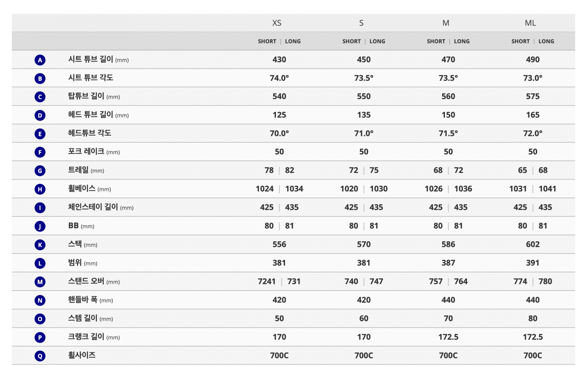Click the XS short wheelbase value 1024

[265, 189]
